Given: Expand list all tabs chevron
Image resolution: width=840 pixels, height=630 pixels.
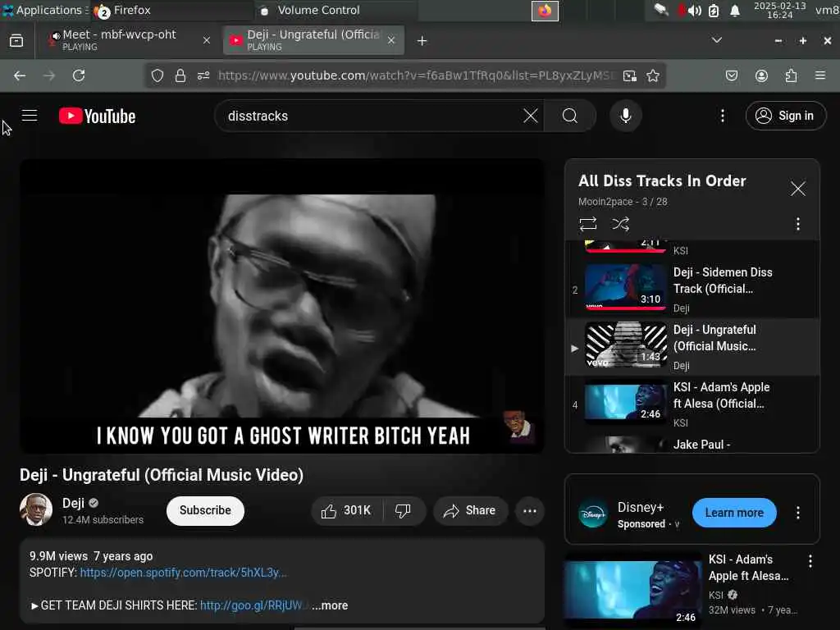Looking at the screenshot, I should pyautogui.click(x=717, y=40).
